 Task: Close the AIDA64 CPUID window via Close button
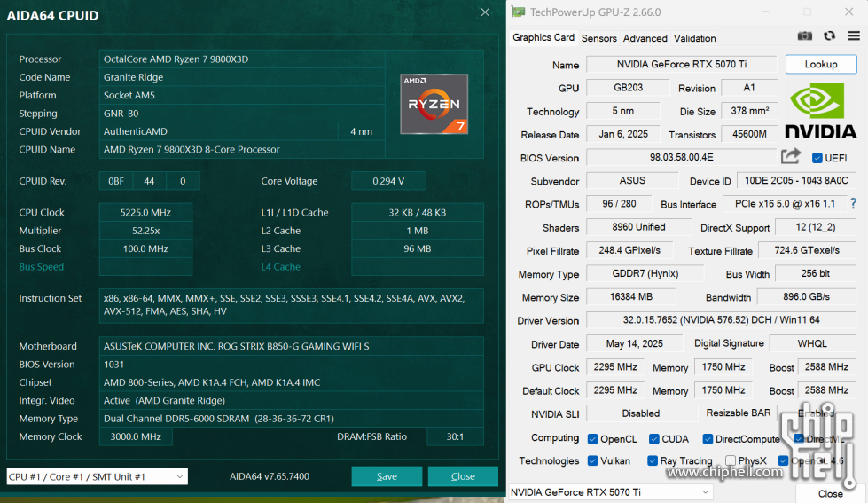tap(463, 476)
